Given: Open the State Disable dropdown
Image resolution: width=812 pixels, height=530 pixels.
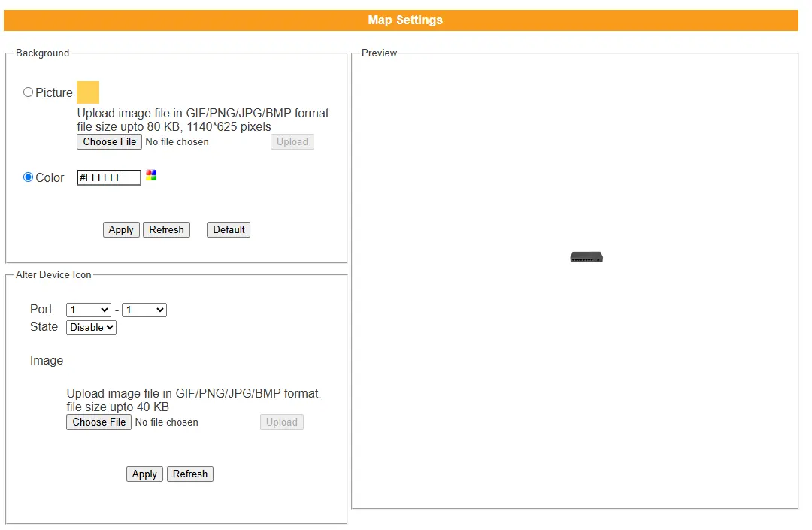Looking at the screenshot, I should (x=91, y=327).
